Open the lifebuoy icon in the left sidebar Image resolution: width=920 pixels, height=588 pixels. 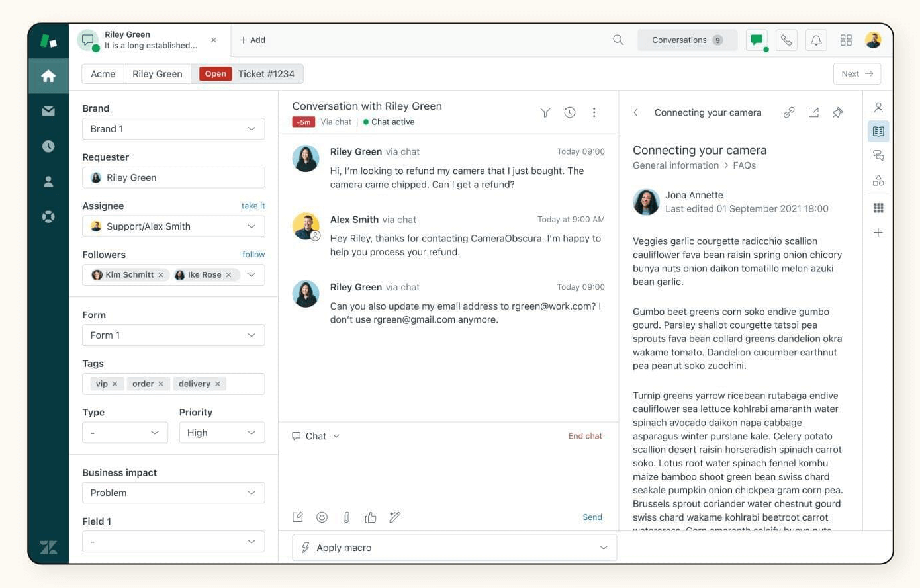click(x=48, y=216)
